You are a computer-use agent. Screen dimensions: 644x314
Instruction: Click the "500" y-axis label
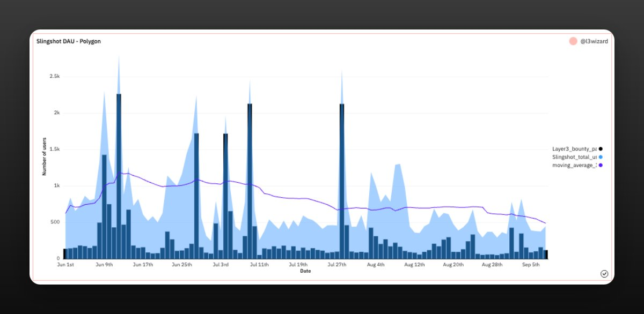pyautogui.click(x=55, y=222)
